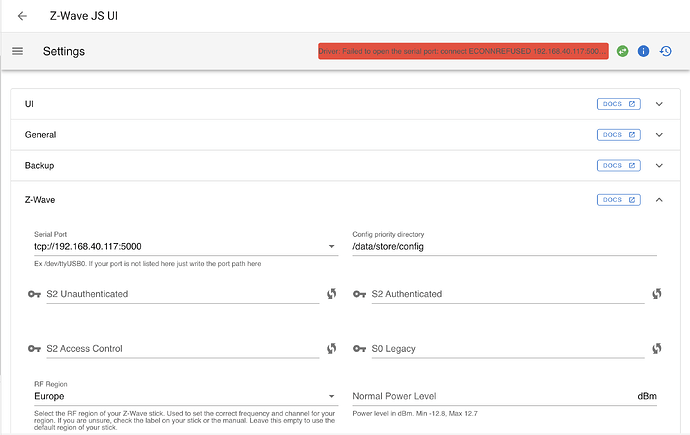
Task: Regenerate the S2 Access Control key
Action: point(331,349)
